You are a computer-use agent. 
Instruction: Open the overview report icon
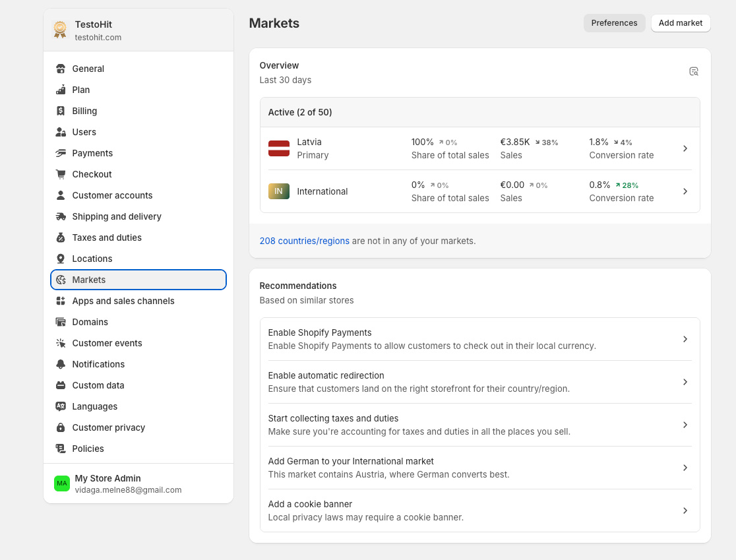[x=694, y=71]
